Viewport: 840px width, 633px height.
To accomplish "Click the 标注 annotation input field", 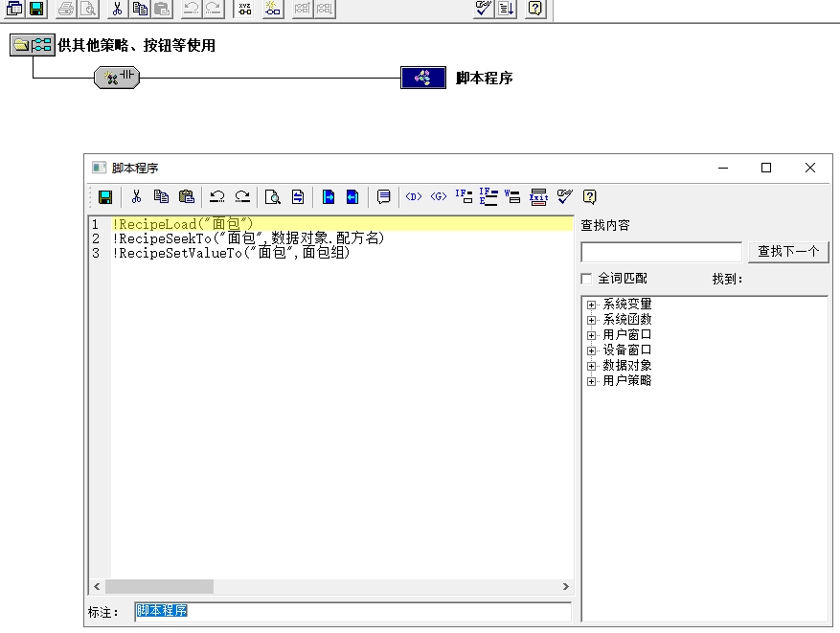I will point(352,612).
